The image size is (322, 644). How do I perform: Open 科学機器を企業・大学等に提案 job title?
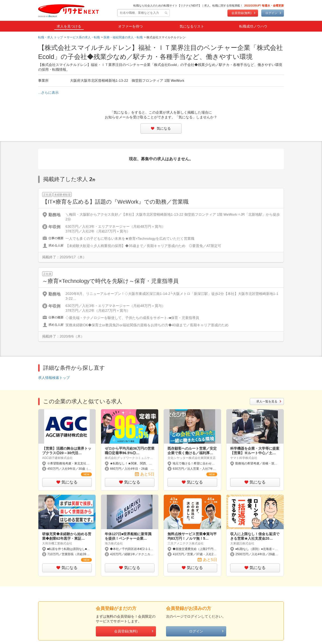pyautogui.click(x=255, y=451)
